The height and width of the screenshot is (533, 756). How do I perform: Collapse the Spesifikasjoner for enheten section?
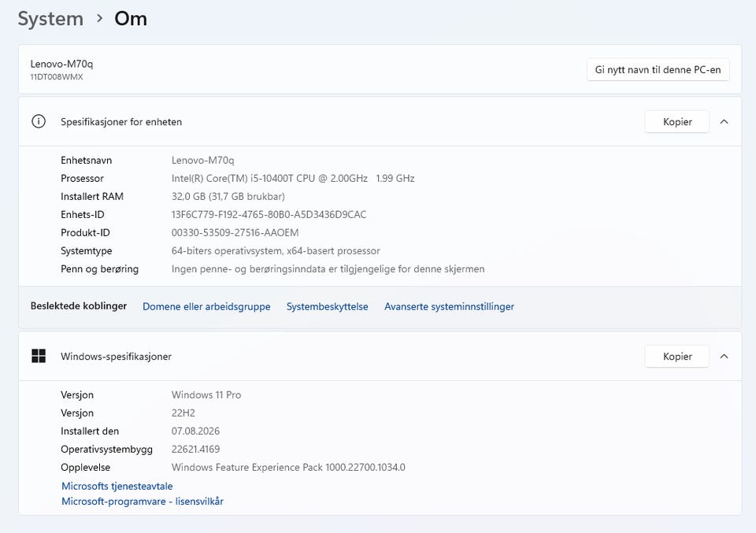(724, 122)
